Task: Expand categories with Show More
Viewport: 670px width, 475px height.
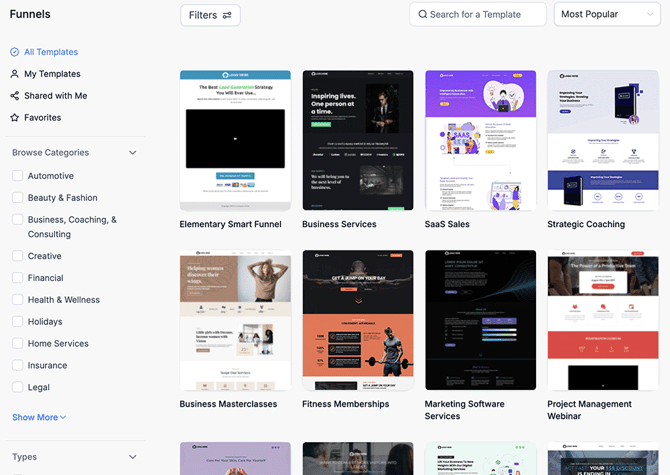Action: (x=39, y=417)
